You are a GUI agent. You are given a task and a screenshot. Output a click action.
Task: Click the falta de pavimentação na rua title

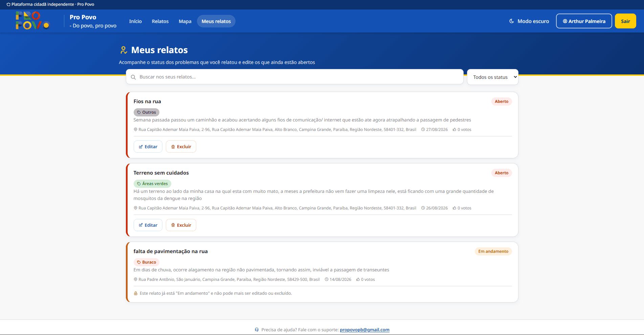point(171,251)
